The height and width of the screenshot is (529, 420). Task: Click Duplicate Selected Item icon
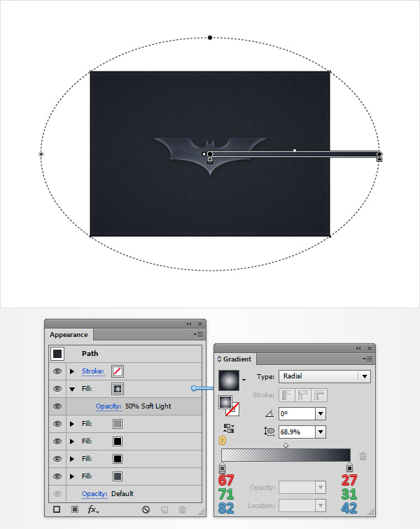click(x=164, y=509)
